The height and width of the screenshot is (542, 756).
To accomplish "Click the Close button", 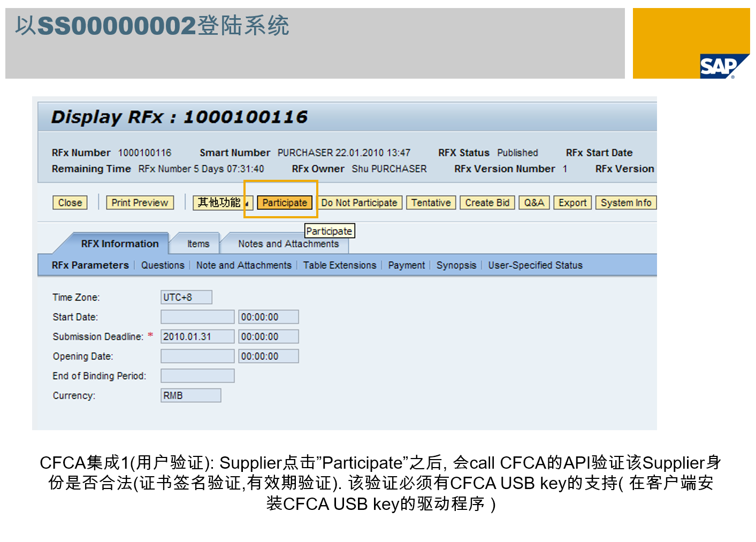I will pyautogui.click(x=70, y=203).
